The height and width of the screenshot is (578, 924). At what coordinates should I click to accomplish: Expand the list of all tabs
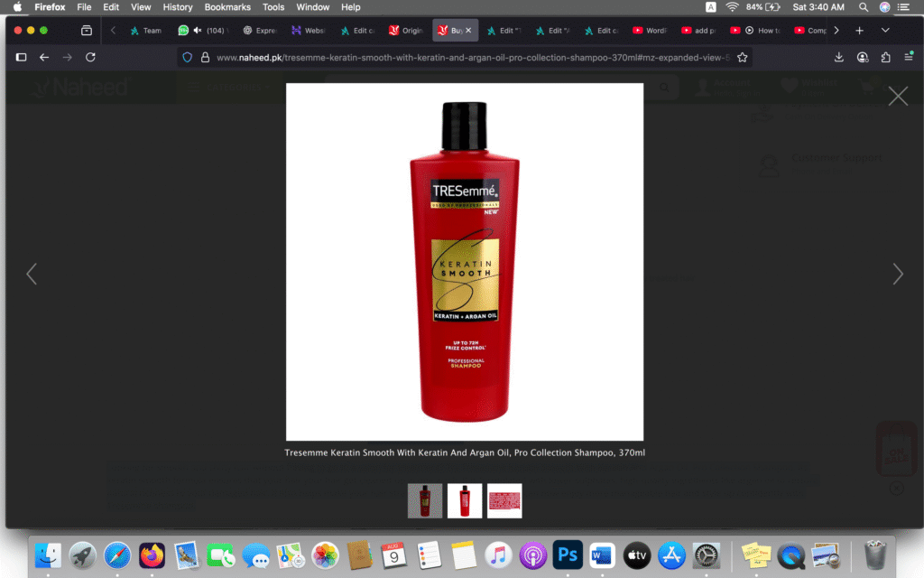coord(885,30)
